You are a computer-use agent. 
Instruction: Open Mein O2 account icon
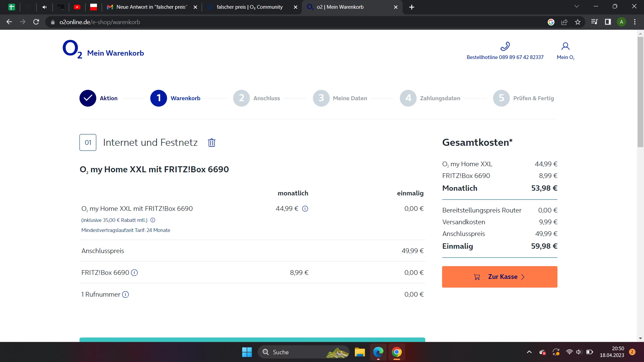pos(565,46)
